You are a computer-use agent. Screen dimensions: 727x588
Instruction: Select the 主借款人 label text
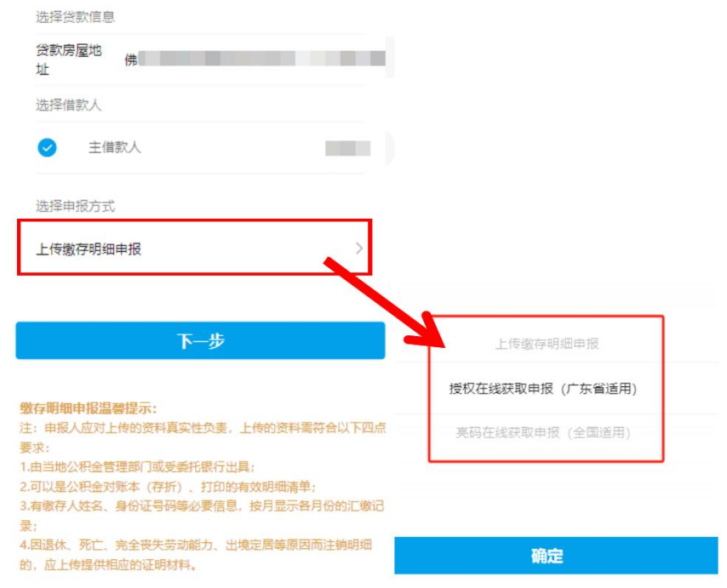coord(115,147)
